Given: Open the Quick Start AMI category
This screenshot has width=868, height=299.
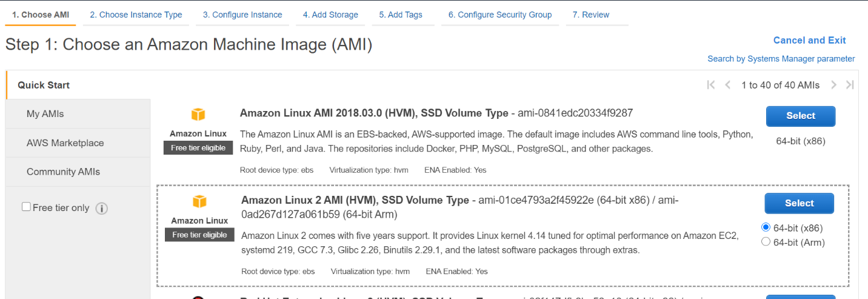Looking at the screenshot, I should [x=44, y=85].
